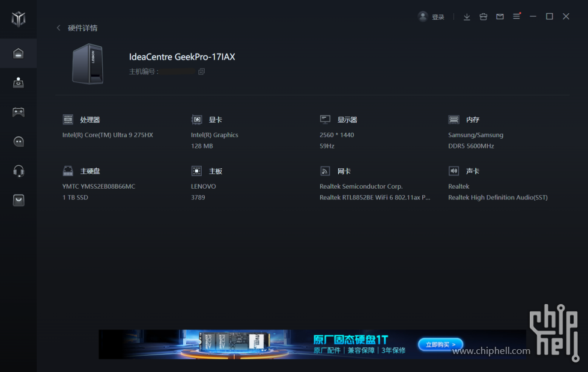Viewport: 588px width, 372px height.
Task: Open the toolbox icon in sidebar
Action: (19, 82)
